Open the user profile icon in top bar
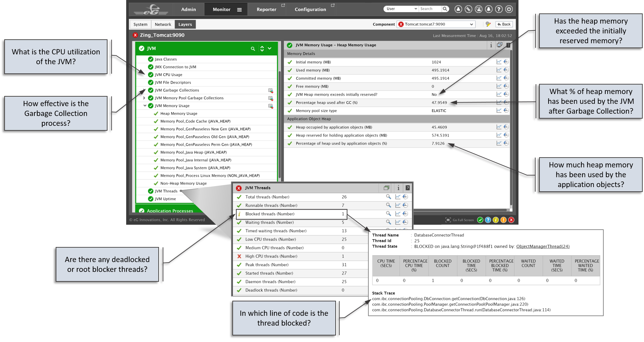Image resolution: width=644 pixels, height=342 pixels. point(458,9)
